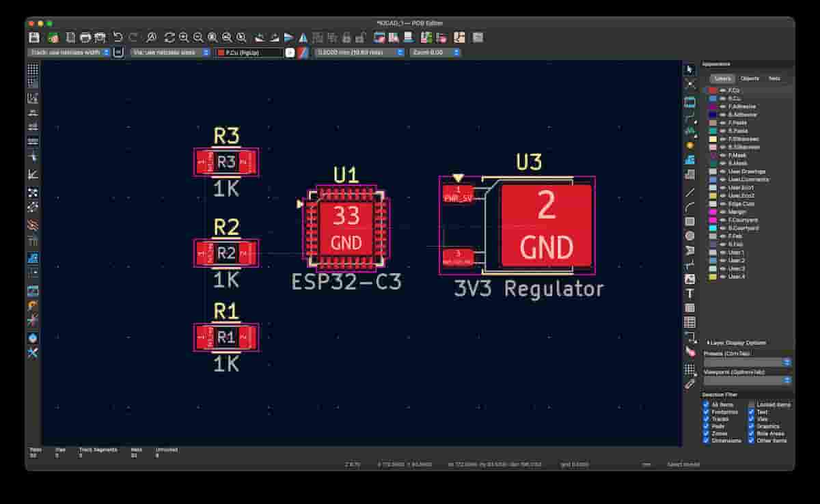Toggle visibility of the Edge.Cuts layer
820x504 pixels.
tap(723, 204)
